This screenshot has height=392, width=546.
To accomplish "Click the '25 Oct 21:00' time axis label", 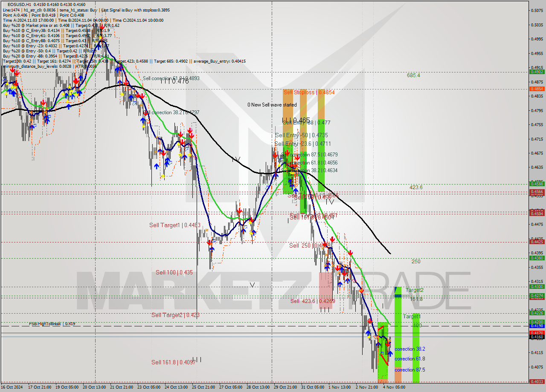I will (x=203, y=387).
